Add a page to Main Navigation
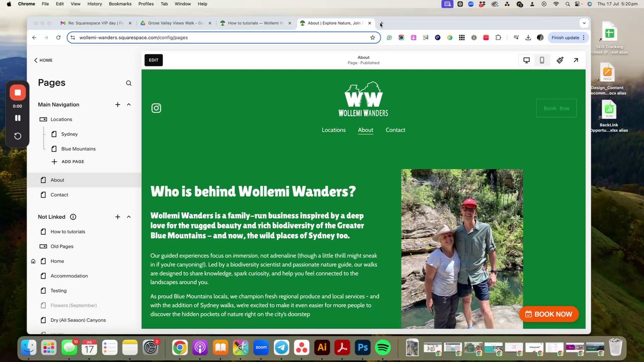Viewport: 644px width, 362px height. [117, 105]
